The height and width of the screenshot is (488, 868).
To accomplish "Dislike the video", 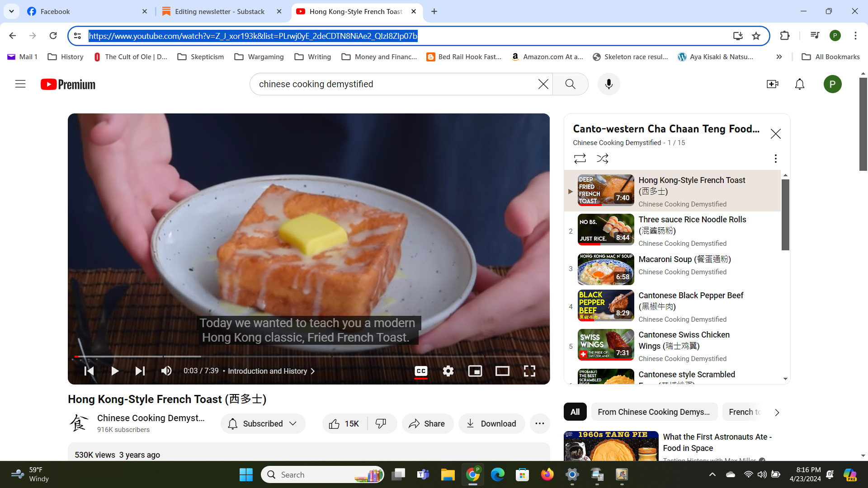I will (x=382, y=424).
